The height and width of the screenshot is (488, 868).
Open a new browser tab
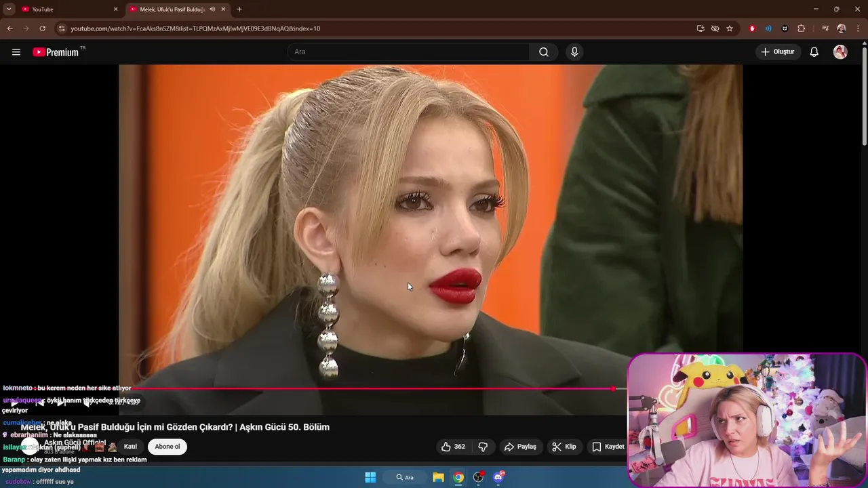[x=239, y=9]
